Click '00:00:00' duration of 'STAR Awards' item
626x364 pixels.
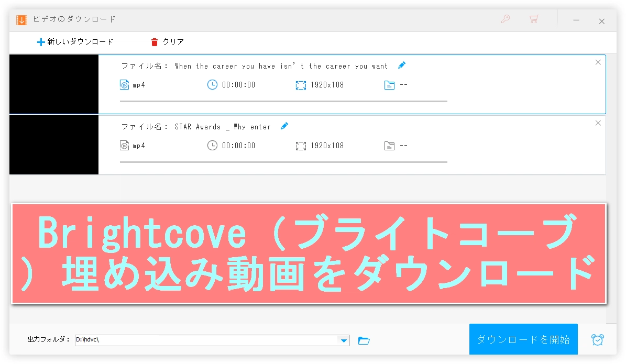coord(238,146)
